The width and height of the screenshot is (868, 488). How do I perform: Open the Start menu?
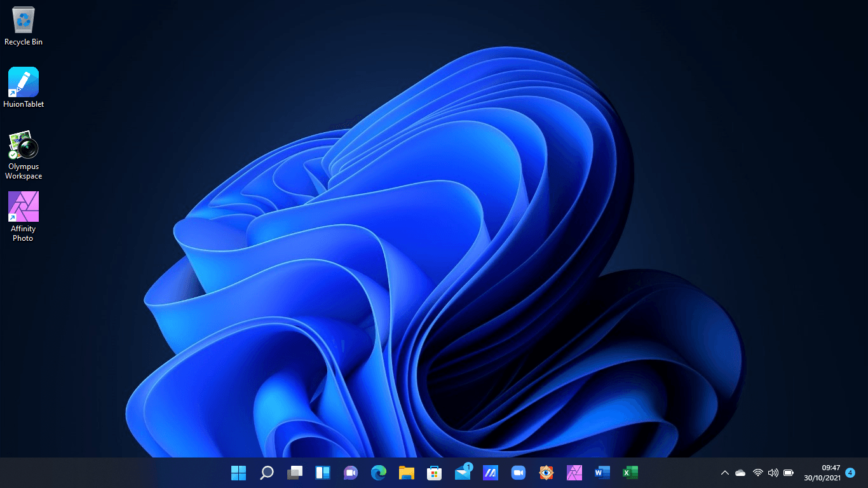pyautogui.click(x=238, y=473)
